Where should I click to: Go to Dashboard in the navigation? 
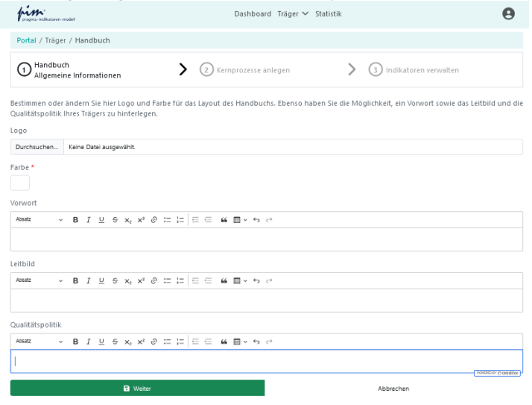[x=253, y=14]
